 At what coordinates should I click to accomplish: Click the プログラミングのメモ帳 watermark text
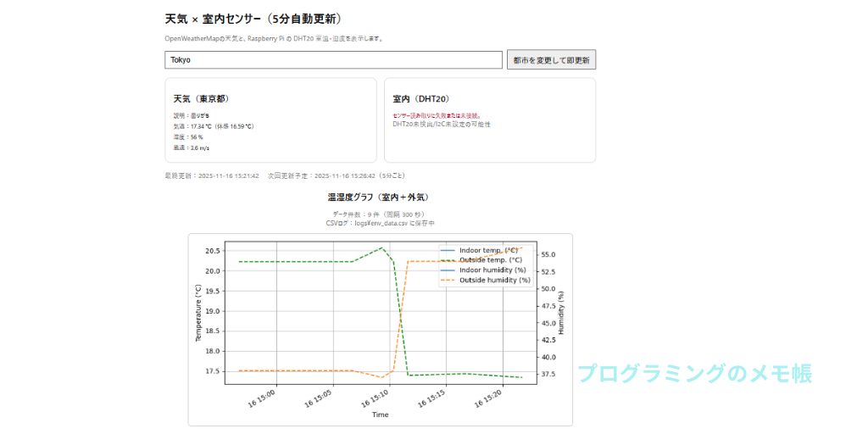(x=695, y=374)
